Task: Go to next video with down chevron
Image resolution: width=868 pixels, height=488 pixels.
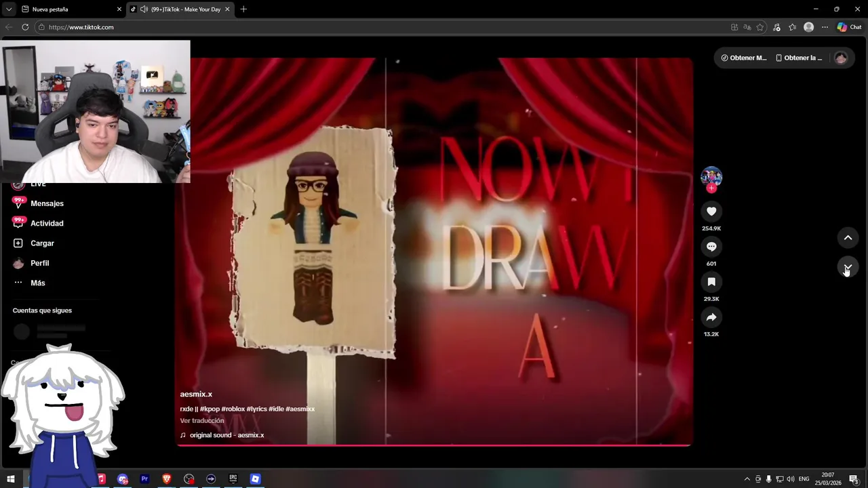Action: 848,267
